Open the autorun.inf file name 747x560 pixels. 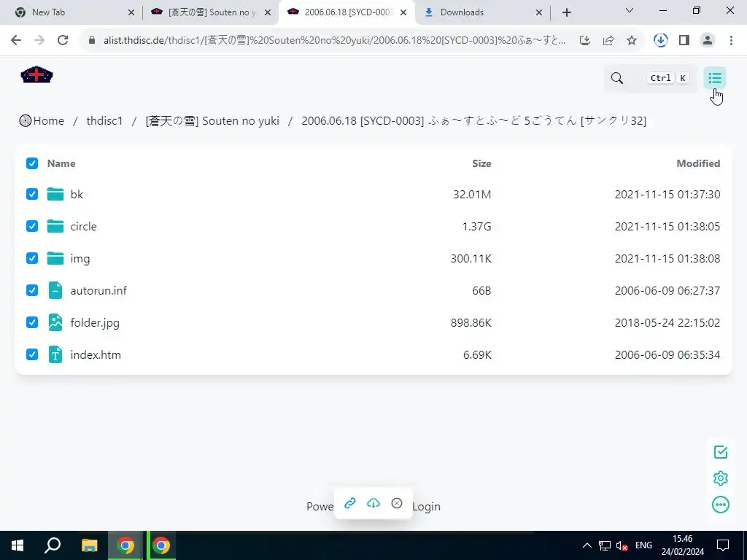tap(98, 290)
